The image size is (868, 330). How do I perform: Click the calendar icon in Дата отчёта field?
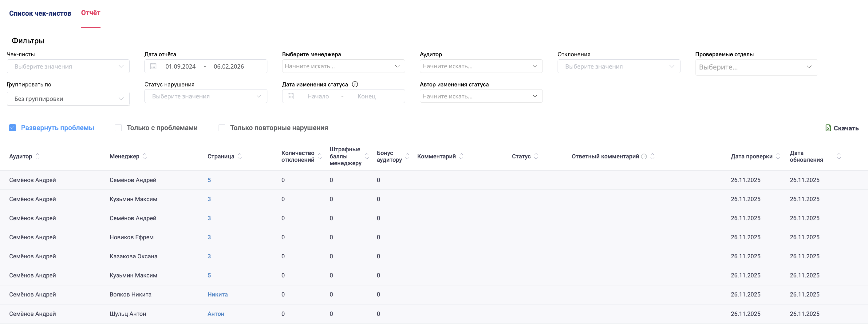pyautogui.click(x=153, y=66)
